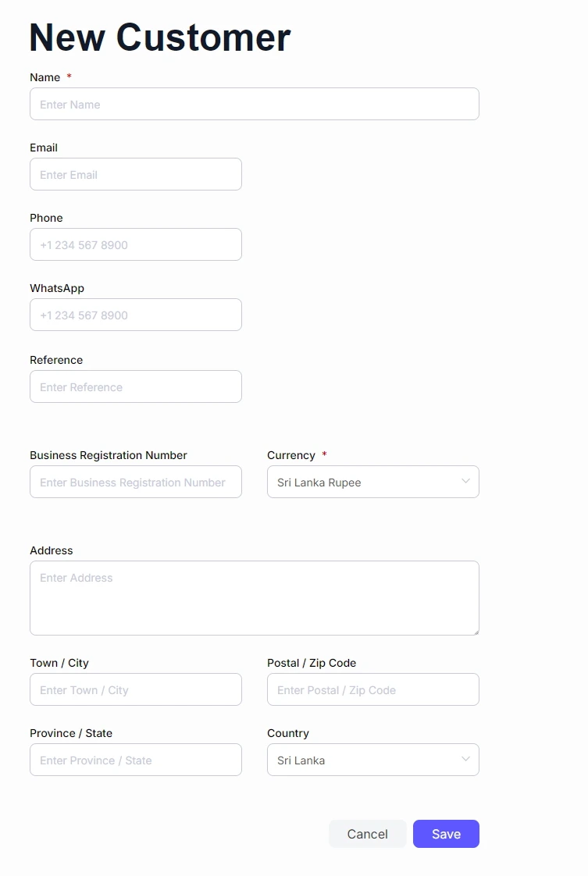588x876 pixels.
Task: Click the Reference input box
Action: point(135,386)
